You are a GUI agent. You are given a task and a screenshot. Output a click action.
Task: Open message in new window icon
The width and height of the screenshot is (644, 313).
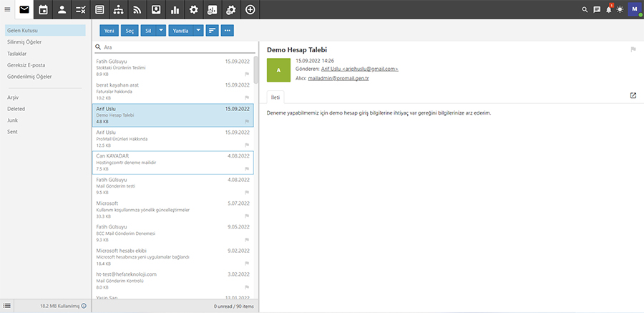tap(633, 95)
